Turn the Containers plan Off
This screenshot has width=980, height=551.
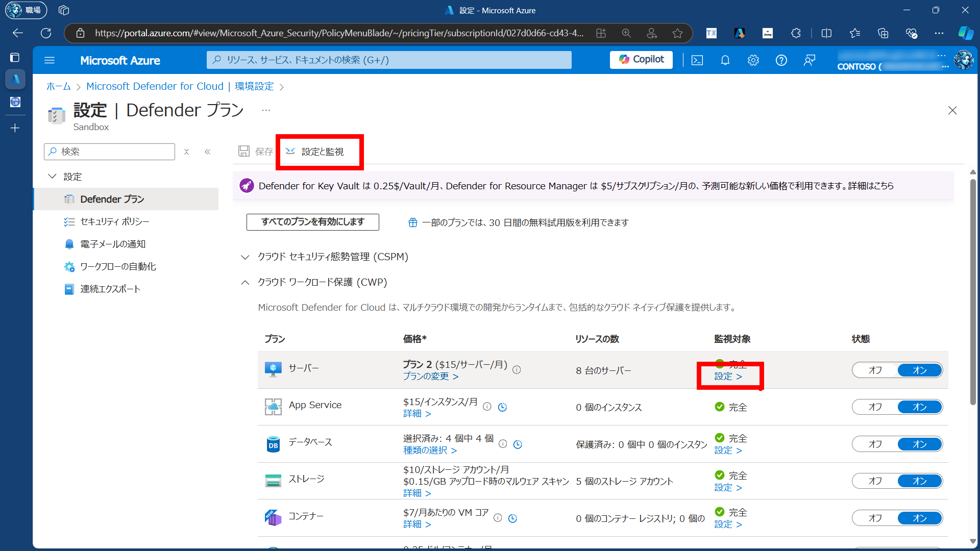(x=875, y=518)
